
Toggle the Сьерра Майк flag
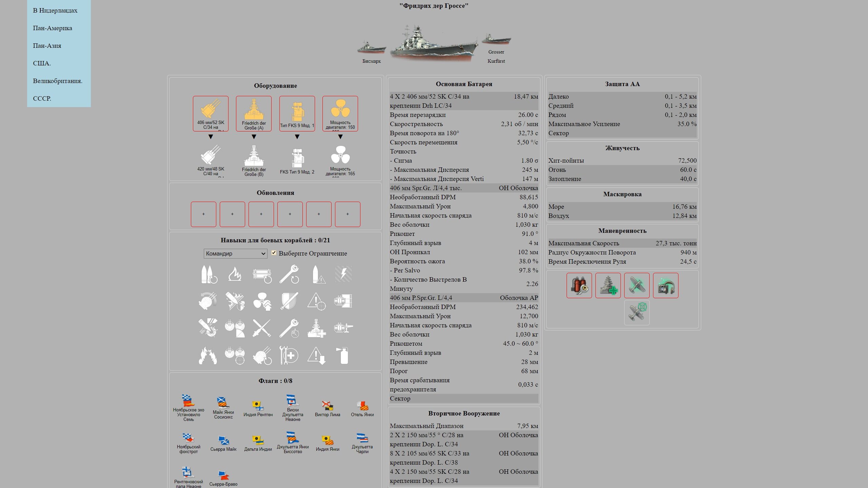click(x=223, y=443)
